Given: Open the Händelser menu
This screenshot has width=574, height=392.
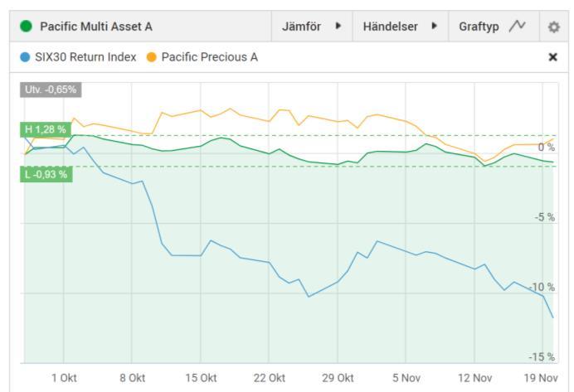Looking at the screenshot, I should point(401,27).
